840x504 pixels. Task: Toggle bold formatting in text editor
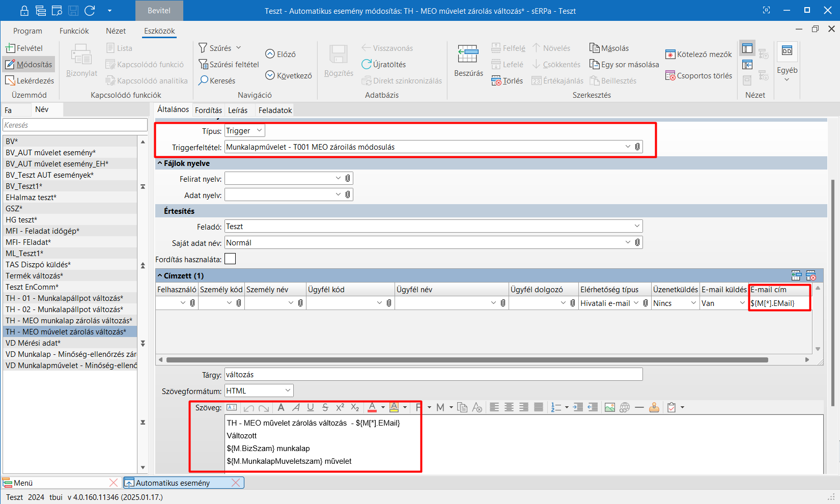coord(281,407)
